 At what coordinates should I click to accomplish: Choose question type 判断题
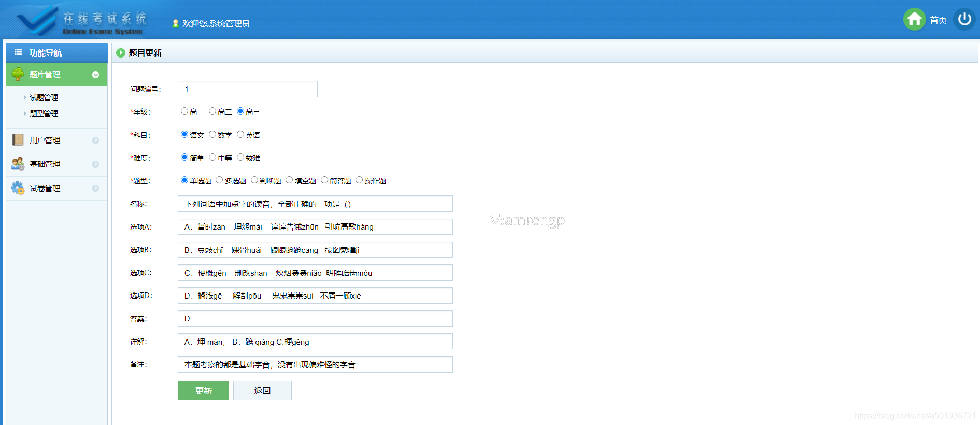coord(254,180)
